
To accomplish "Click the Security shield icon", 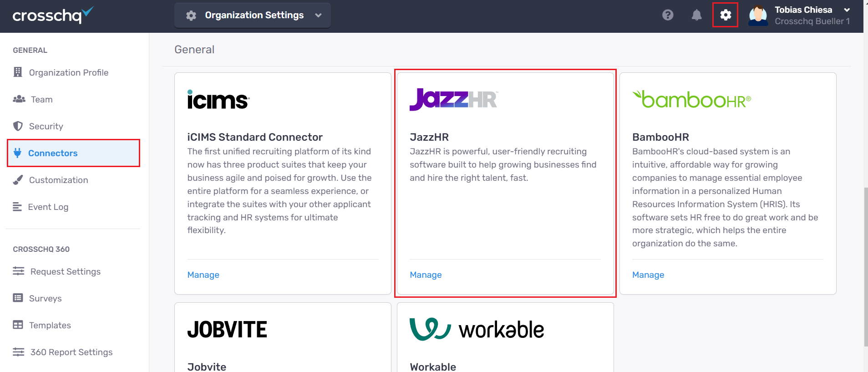I will [18, 126].
